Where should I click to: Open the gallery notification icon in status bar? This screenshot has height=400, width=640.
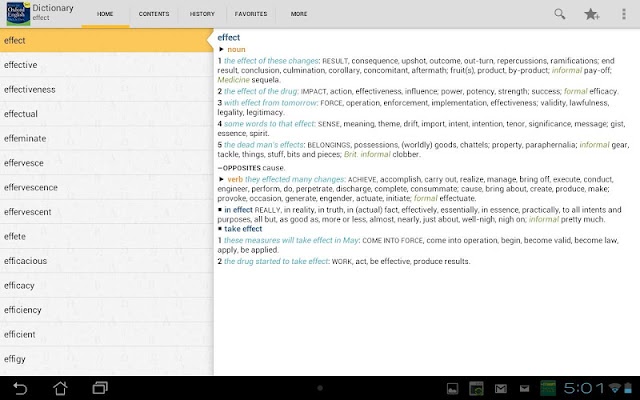coord(452,389)
